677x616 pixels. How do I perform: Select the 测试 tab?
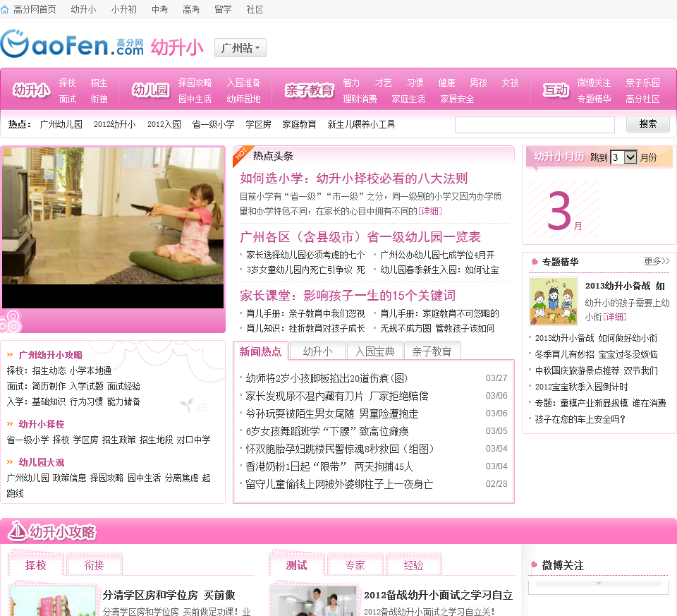tap(297, 565)
